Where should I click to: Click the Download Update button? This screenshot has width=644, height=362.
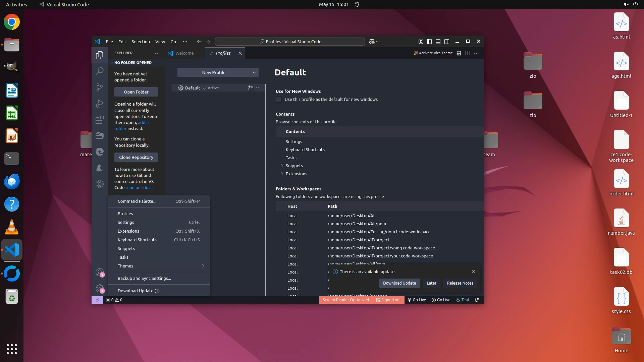coord(399,283)
